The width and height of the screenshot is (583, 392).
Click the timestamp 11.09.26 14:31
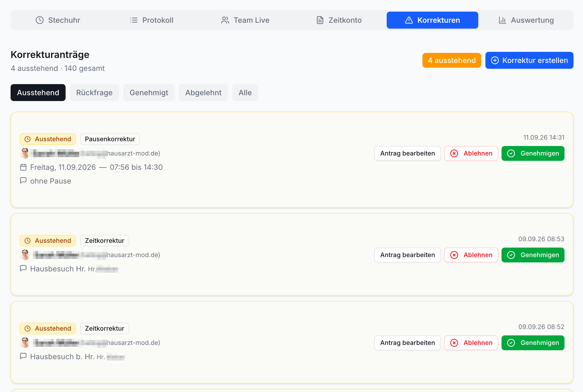(x=544, y=138)
